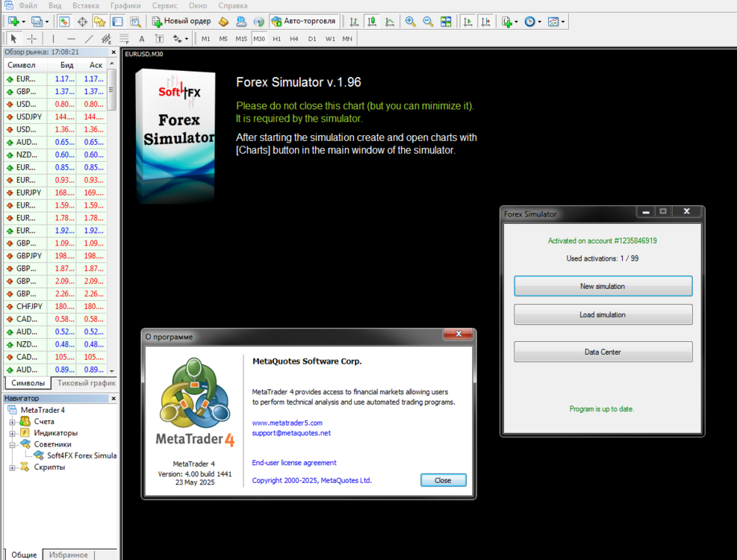Select the arrow cursor tool

13,39
